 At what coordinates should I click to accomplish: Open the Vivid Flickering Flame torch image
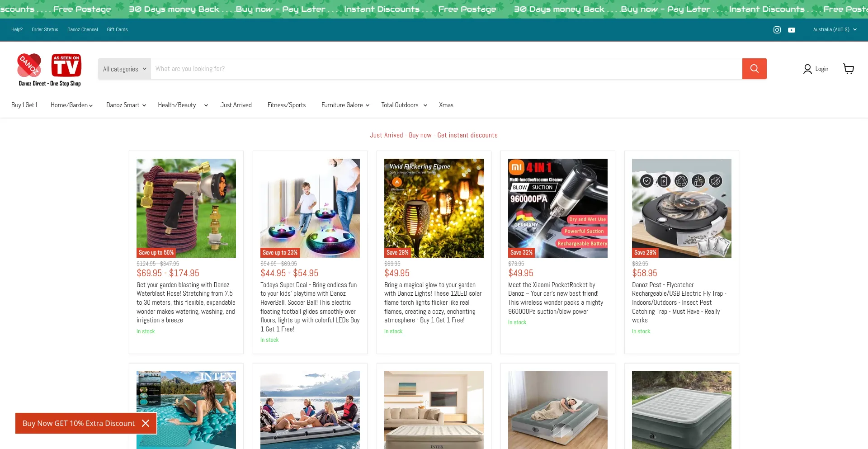pos(434,208)
